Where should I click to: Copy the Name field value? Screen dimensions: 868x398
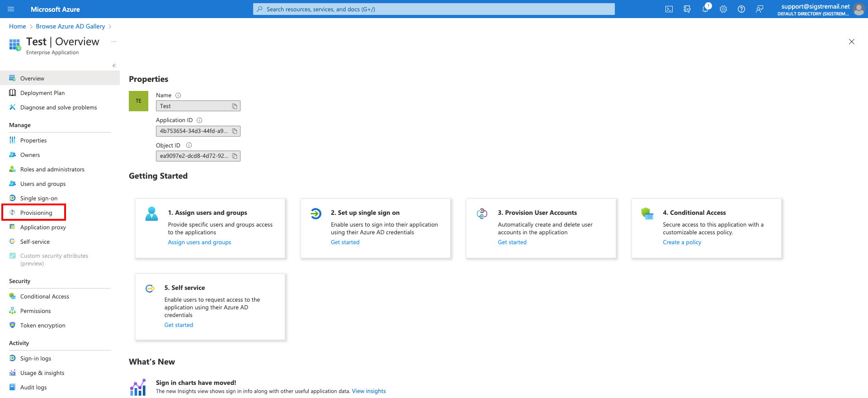pos(235,106)
